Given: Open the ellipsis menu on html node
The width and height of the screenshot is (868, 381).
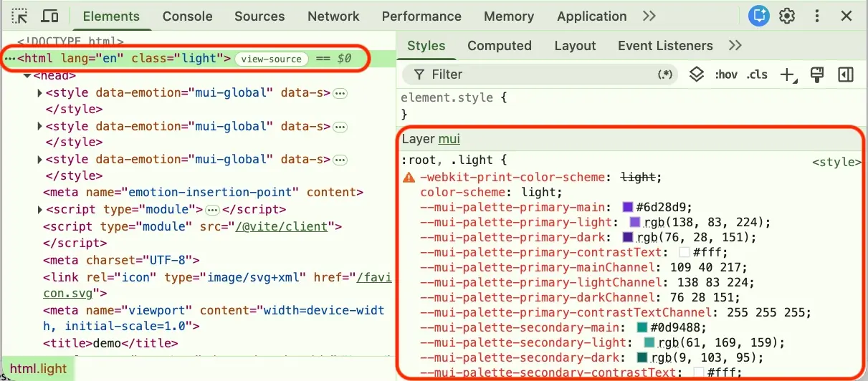Looking at the screenshot, I should click(9, 59).
